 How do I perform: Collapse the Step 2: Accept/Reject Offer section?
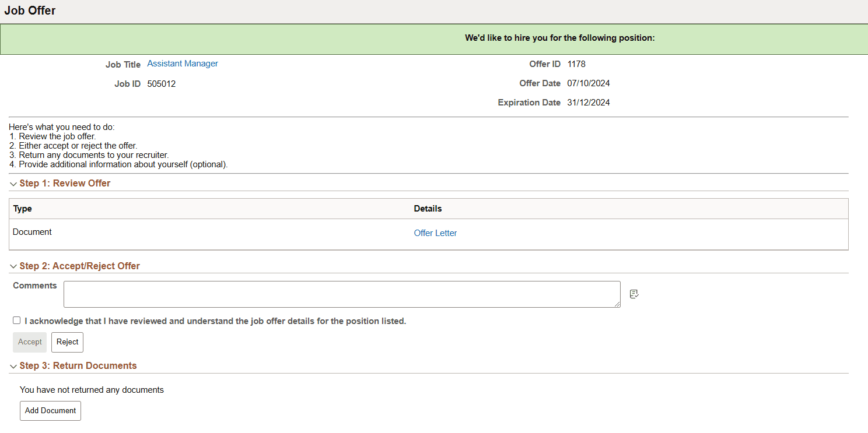[x=13, y=266]
